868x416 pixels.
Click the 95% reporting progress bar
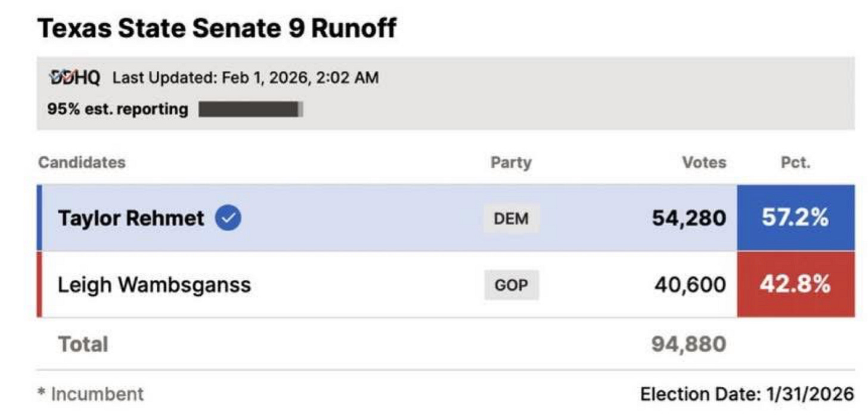click(251, 109)
